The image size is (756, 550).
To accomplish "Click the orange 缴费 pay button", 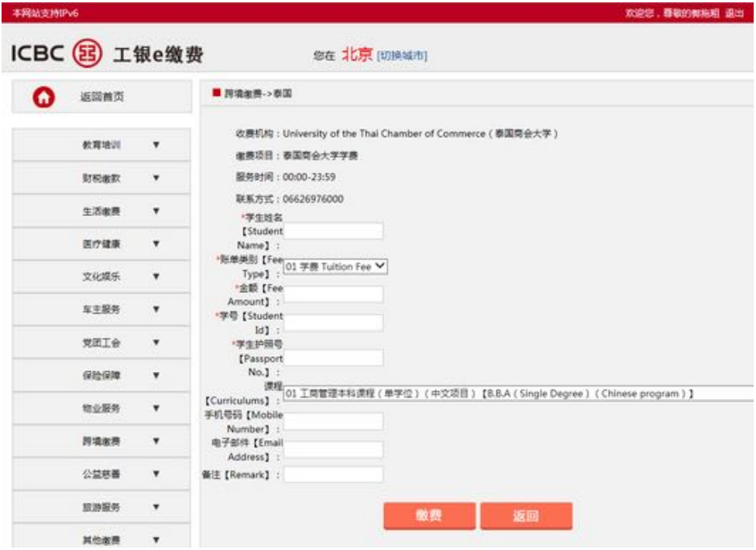I will click(429, 516).
